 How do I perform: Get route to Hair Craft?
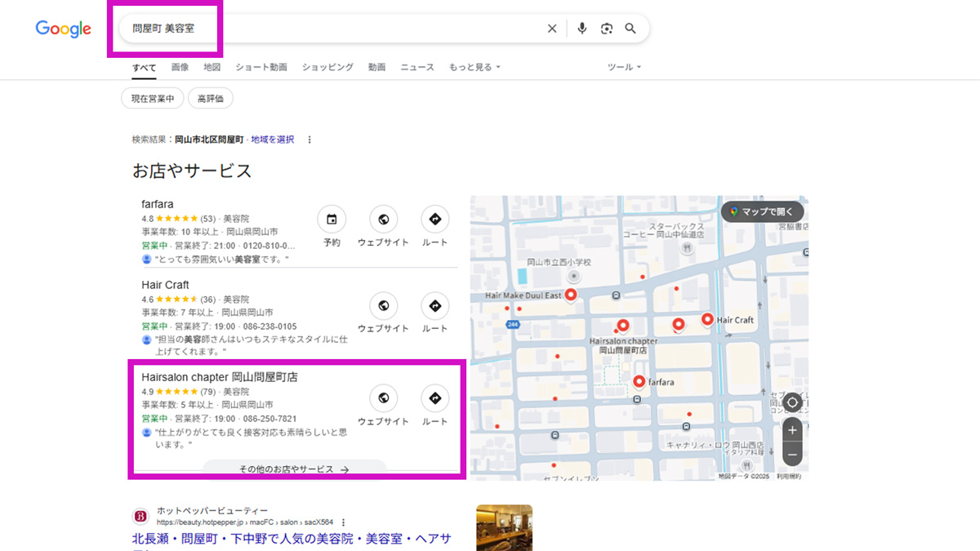tap(434, 306)
